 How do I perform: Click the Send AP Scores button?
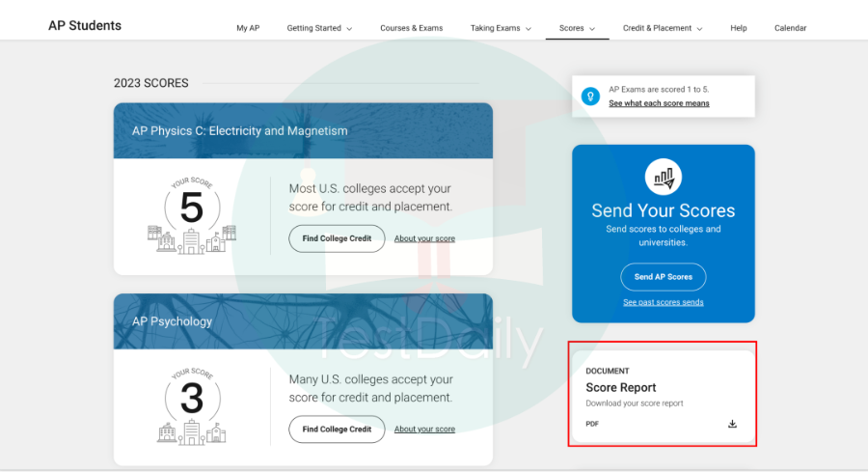click(x=664, y=277)
